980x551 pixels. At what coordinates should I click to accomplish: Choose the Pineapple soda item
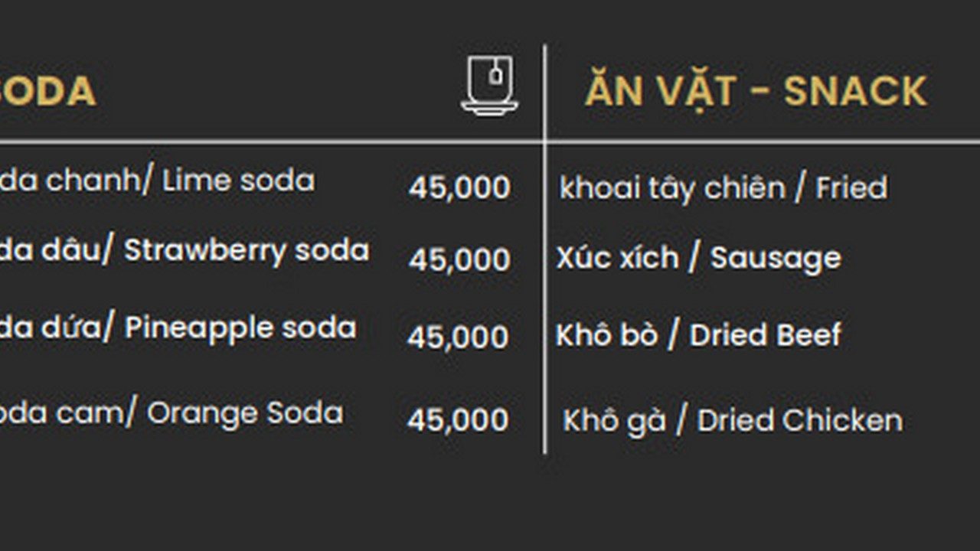point(178,328)
